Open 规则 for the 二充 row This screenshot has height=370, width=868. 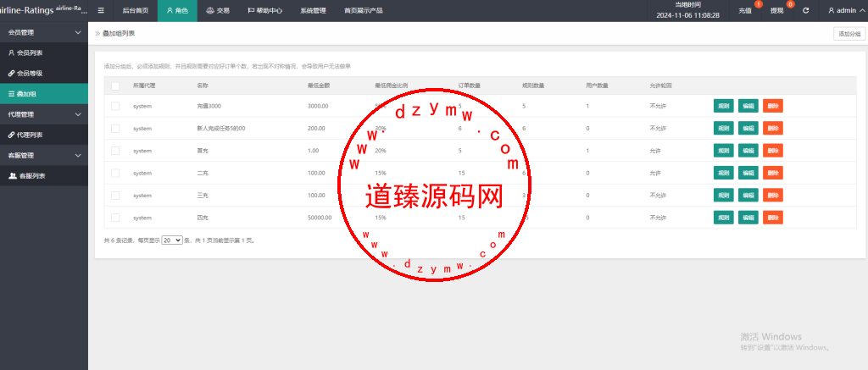pos(724,173)
